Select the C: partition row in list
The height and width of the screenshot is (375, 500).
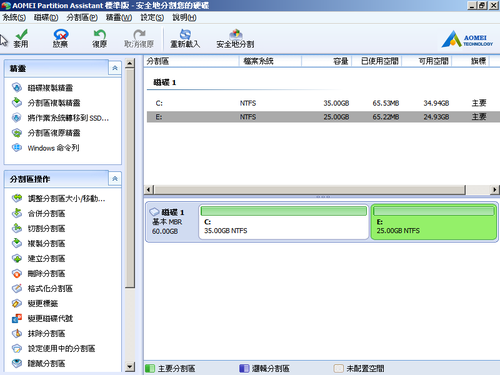click(323, 103)
